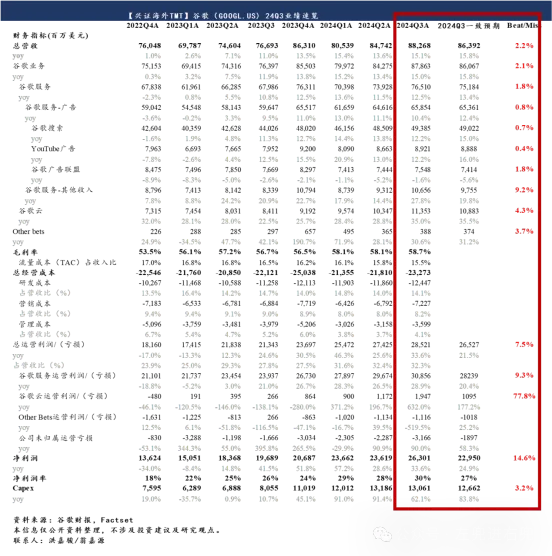Select the 研发成本 row label
Image resolution: width=552 pixels, height=556 pixels.
[x=35, y=283]
